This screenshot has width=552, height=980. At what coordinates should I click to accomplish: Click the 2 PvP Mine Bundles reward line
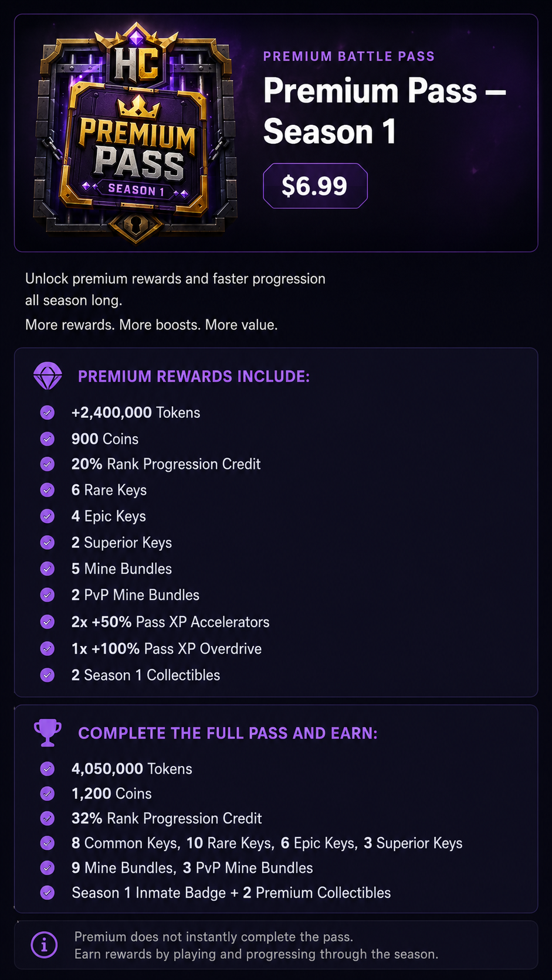click(136, 595)
